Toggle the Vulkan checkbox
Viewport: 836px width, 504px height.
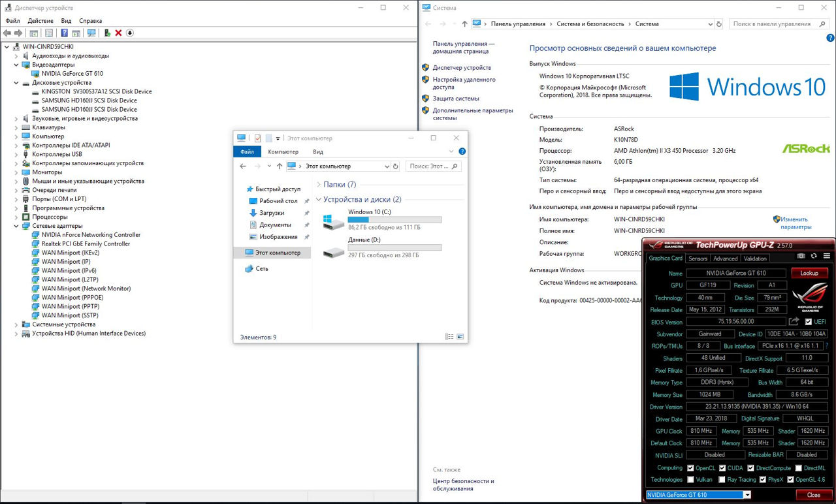[690, 479]
